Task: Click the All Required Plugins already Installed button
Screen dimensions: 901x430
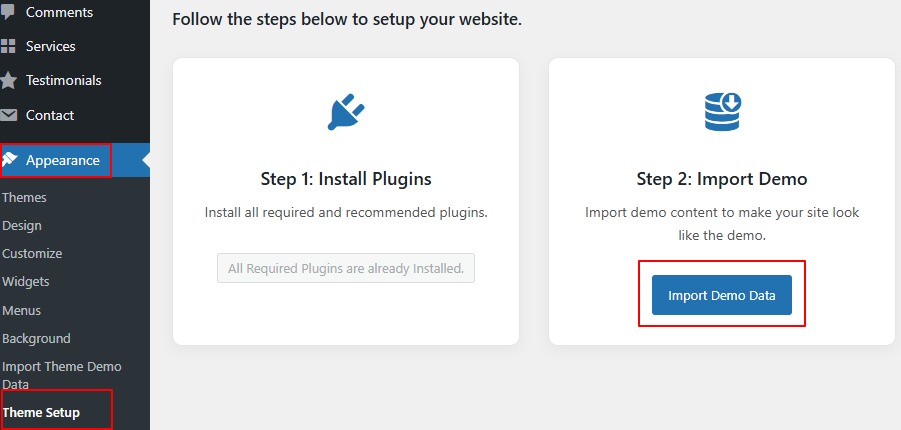Action: [x=346, y=268]
